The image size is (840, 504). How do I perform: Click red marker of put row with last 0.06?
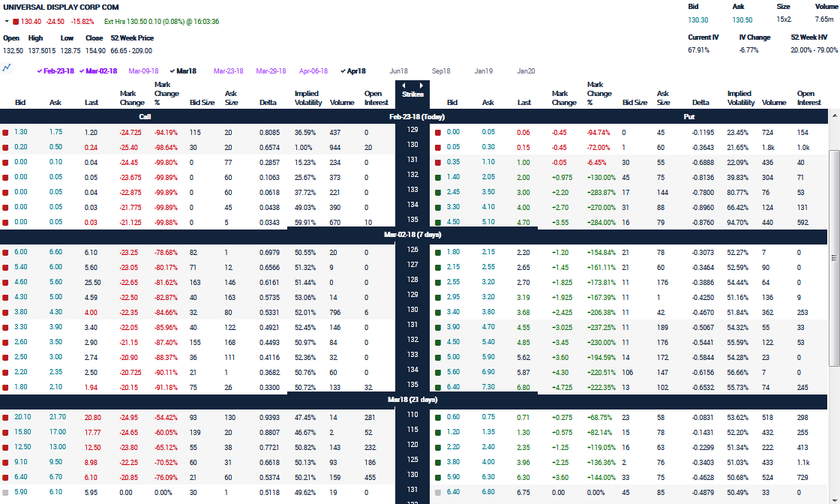(x=438, y=132)
